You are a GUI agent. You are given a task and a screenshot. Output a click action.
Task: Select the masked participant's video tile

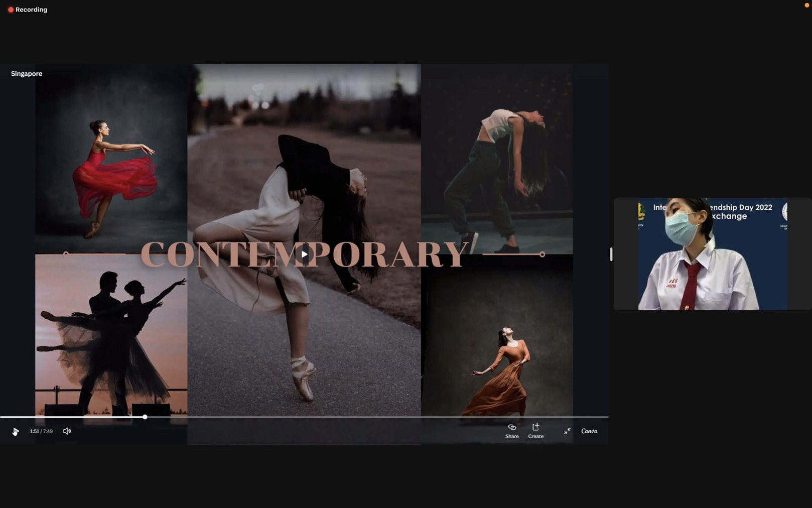click(712, 254)
